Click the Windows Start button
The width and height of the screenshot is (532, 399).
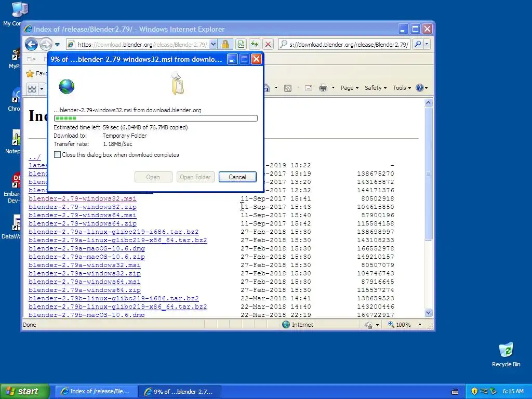click(x=24, y=391)
